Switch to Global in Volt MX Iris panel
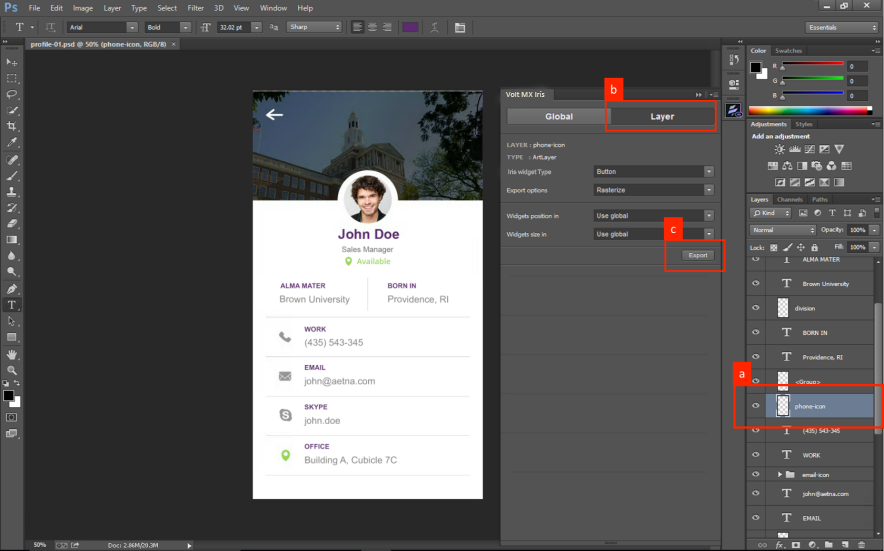This screenshot has height=551, width=884. [x=558, y=117]
